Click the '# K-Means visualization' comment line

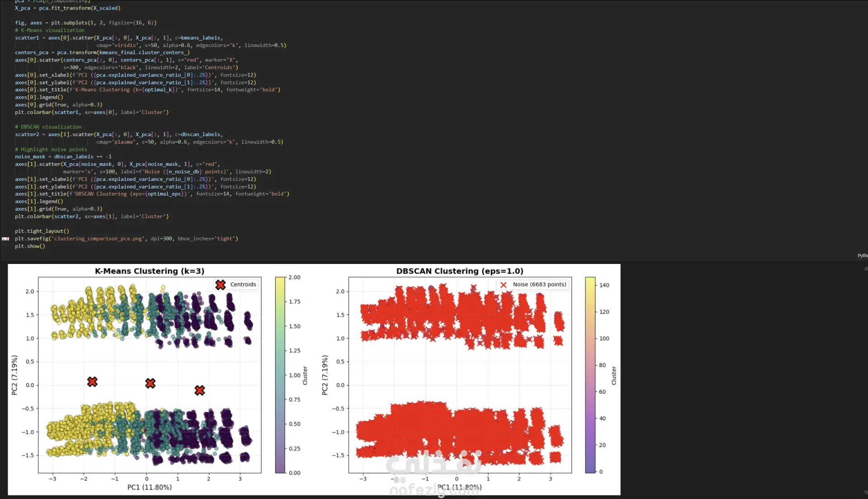(x=50, y=30)
